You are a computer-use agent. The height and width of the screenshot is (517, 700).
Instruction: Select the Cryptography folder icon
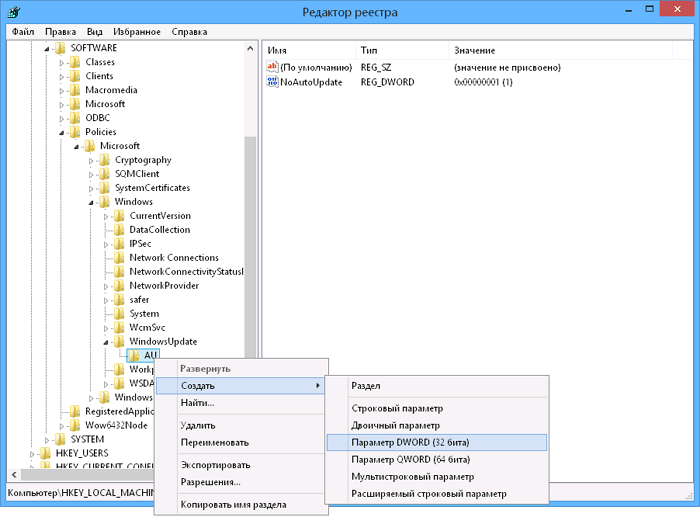coord(104,160)
